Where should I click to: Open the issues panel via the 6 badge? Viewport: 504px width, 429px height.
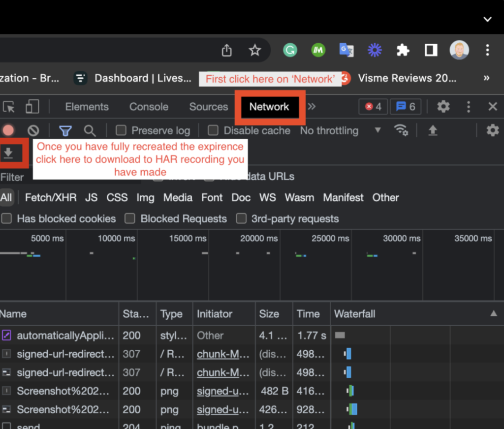click(x=405, y=106)
